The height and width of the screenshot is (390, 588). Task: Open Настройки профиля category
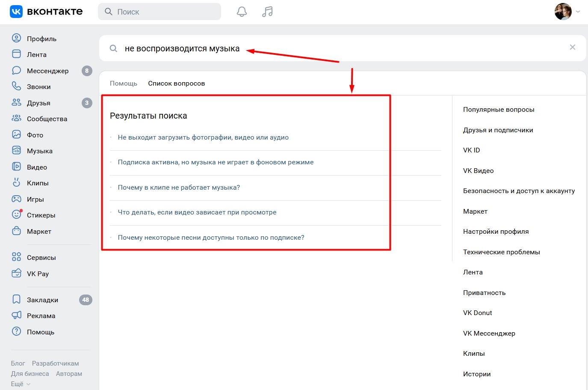click(496, 232)
